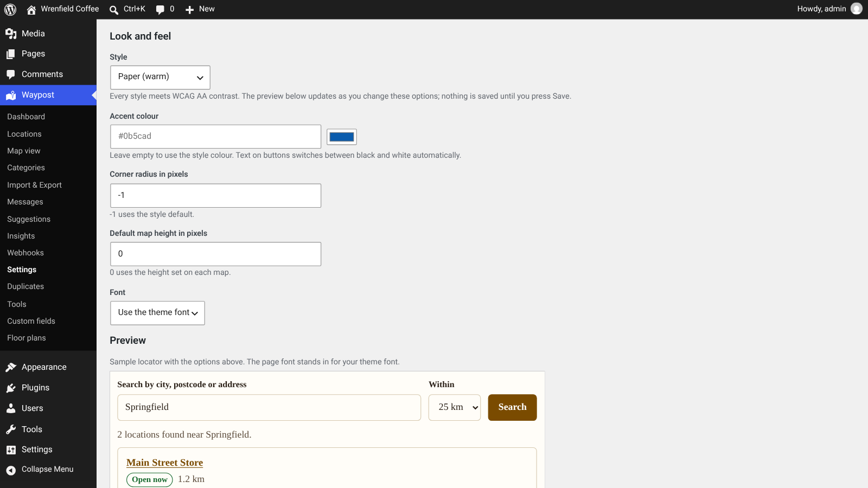Open the blue accent colour swatch
This screenshot has width=868, height=488.
(342, 137)
